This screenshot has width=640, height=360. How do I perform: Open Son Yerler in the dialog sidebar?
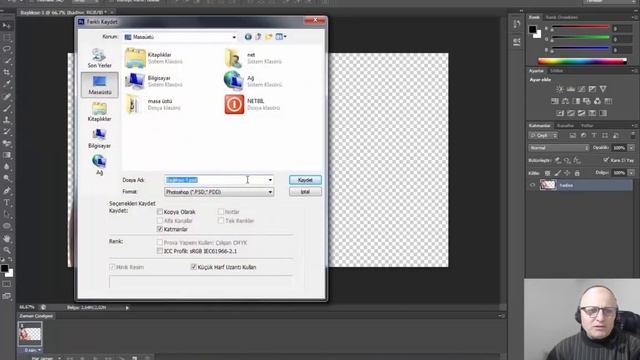tap(99, 58)
